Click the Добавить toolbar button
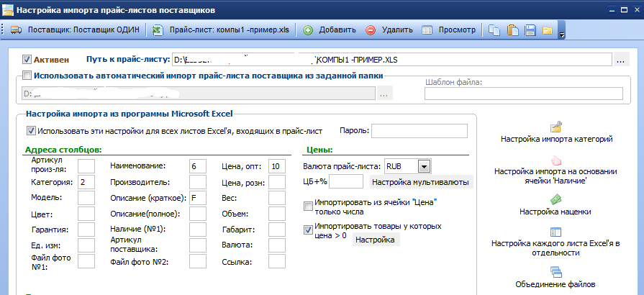Screen dimensions: 644x295 pyautogui.click(x=330, y=30)
